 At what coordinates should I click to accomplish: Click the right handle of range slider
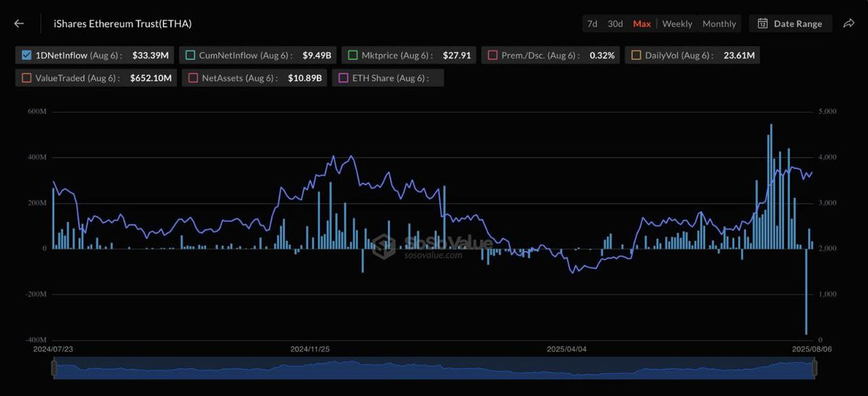click(x=814, y=369)
